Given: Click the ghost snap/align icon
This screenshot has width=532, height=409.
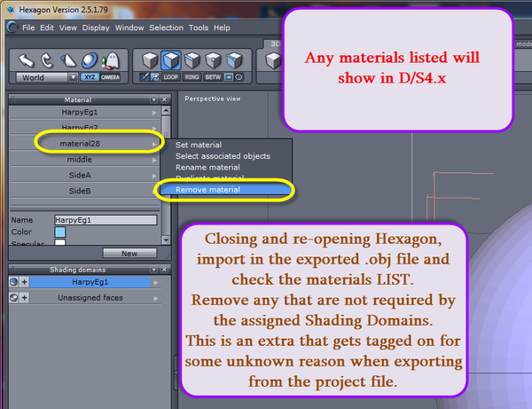Looking at the screenshot, I should click(111, 60).
